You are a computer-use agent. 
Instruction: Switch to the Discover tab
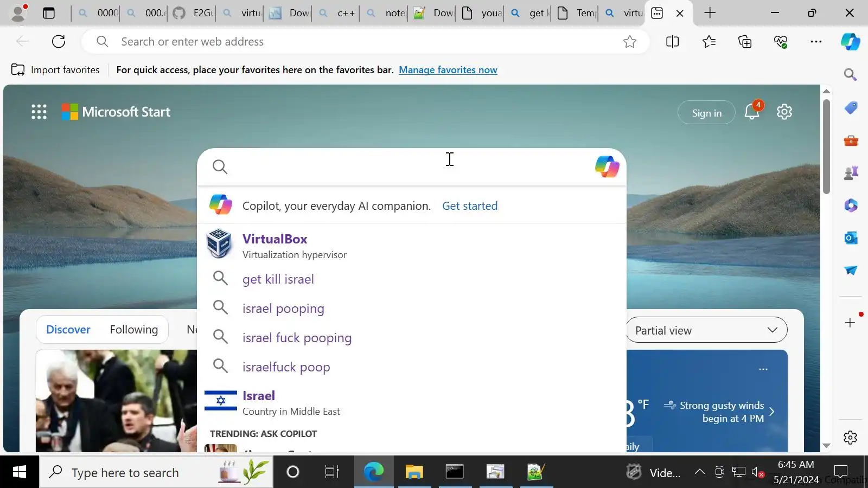coord(68,330)
